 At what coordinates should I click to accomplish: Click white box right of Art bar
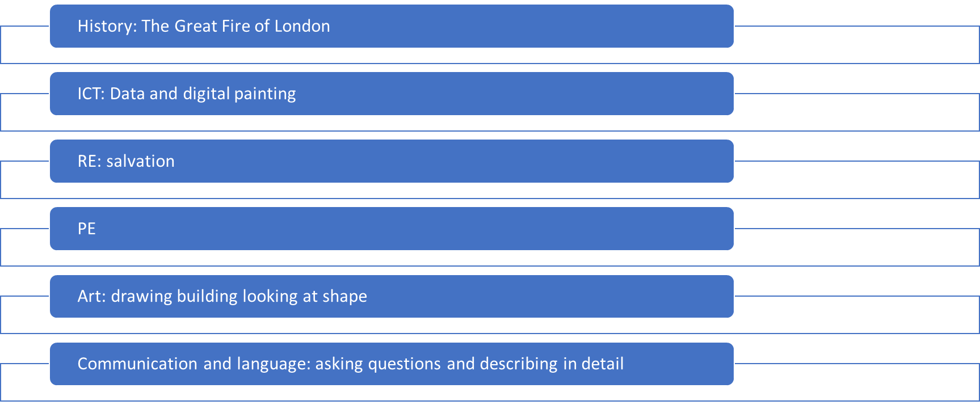(857, 315)
